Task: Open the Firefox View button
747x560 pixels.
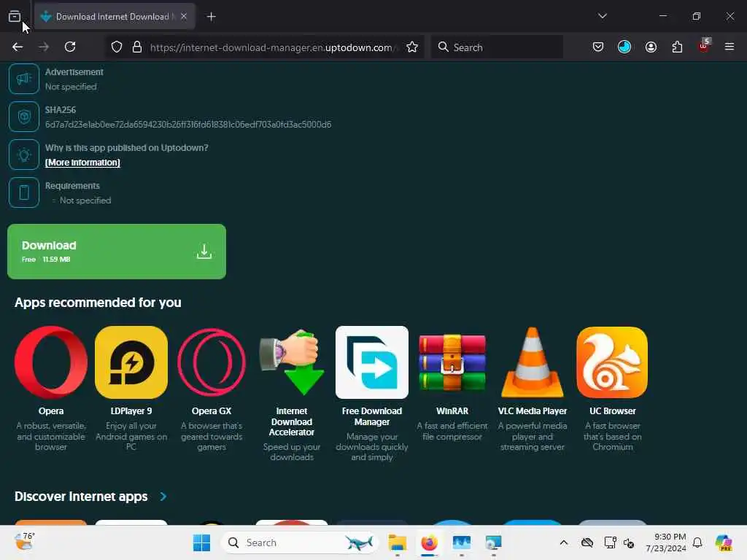Action: (x=15, y=17)
